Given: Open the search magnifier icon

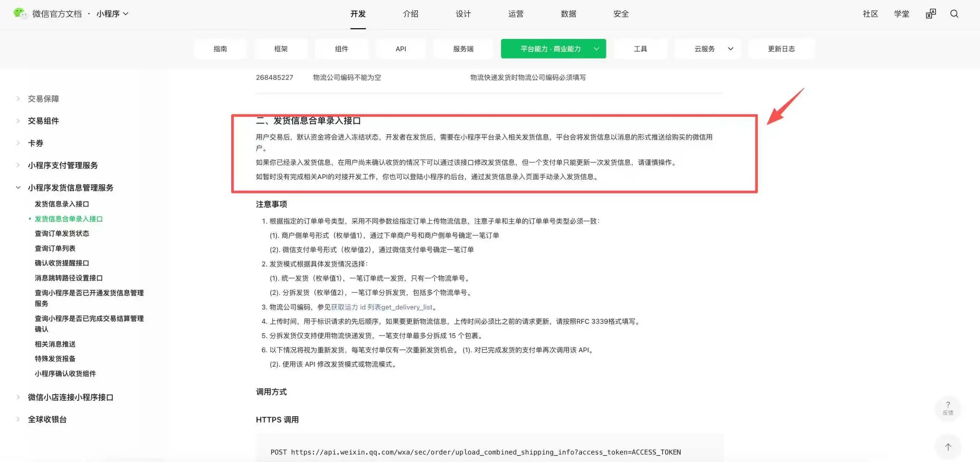Looking at the screenshot, I should click(x=954, y=14).
